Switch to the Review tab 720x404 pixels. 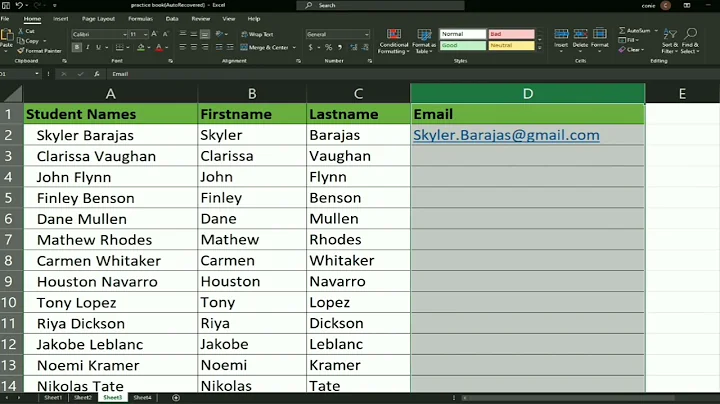point(201,19)
